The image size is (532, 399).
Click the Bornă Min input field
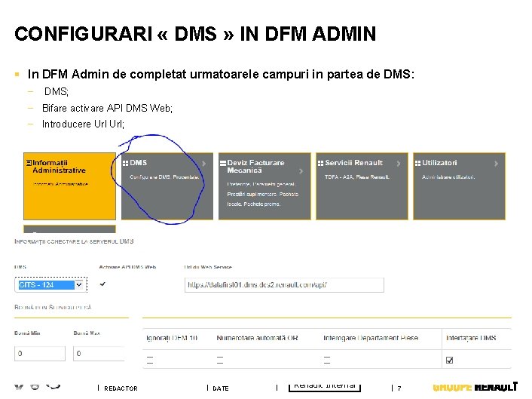[40, 354]
